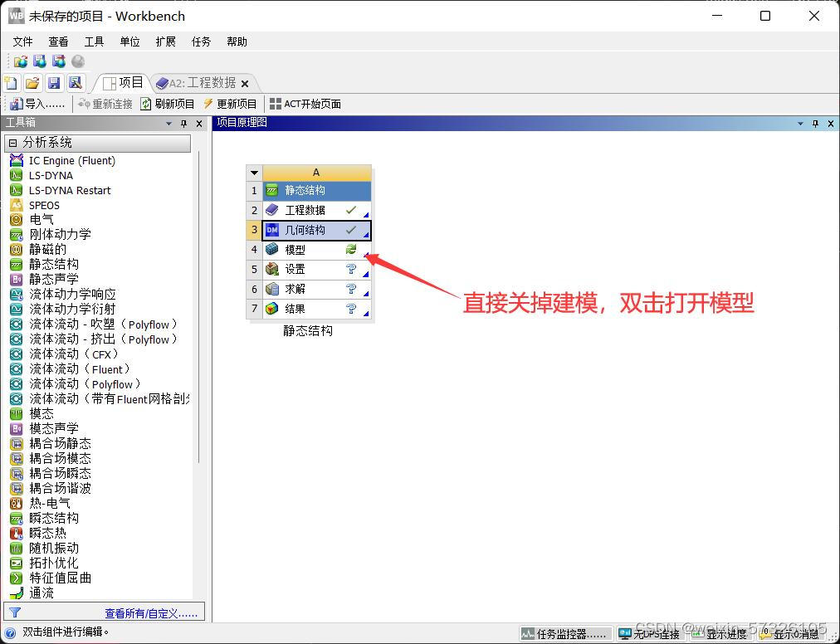Viewport: 840px width, 644px height.
Task: Open system A dropdown arrow in header
Action: pos(255,173)
